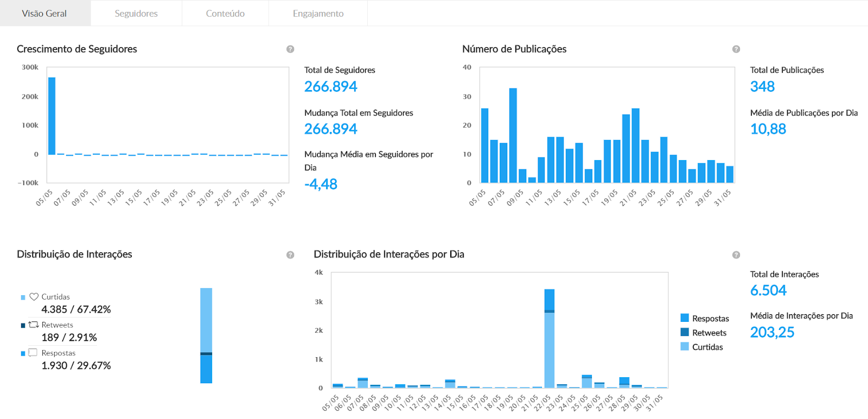868x419 pixels.
Task: Go to the Engajamento tab
Action: [318, 14]
